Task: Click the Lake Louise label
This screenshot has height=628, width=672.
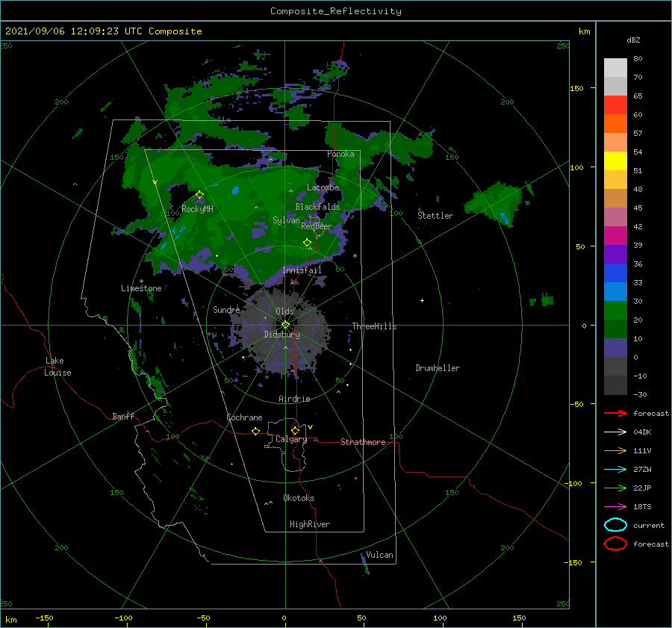Action: click(57, 367)
